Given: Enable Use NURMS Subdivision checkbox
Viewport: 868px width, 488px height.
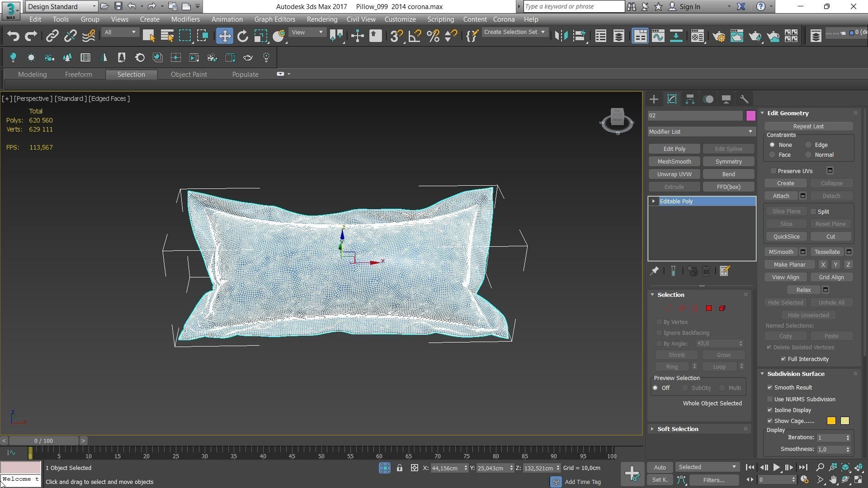Looking at the screenshot, I should (x=770, y=399).
